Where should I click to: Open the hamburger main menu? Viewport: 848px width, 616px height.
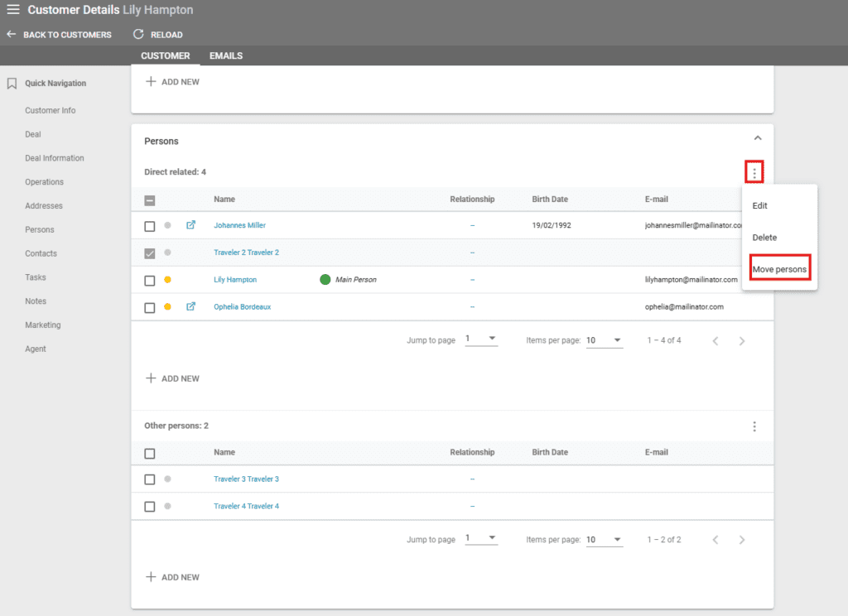[x=13, y=10]
